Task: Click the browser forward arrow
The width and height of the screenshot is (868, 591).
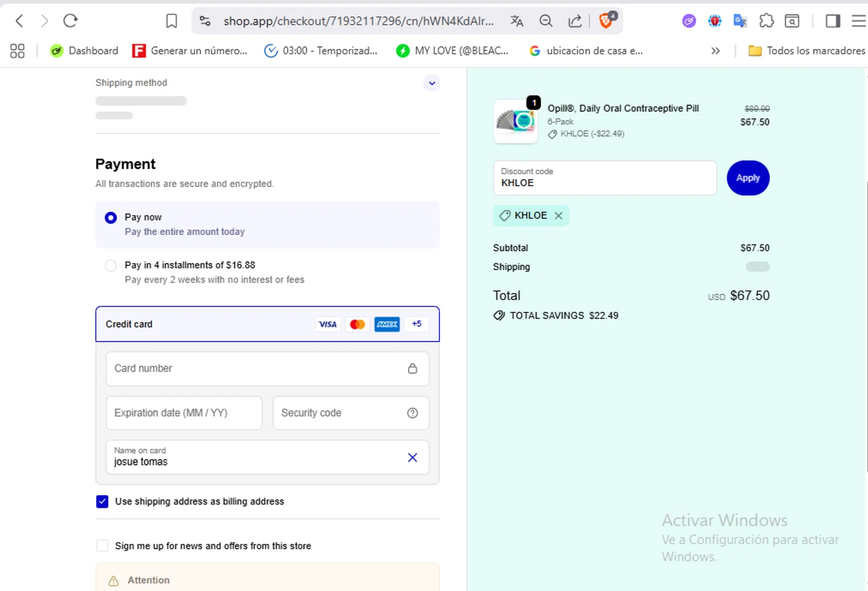Action: [x=45, y=21]
